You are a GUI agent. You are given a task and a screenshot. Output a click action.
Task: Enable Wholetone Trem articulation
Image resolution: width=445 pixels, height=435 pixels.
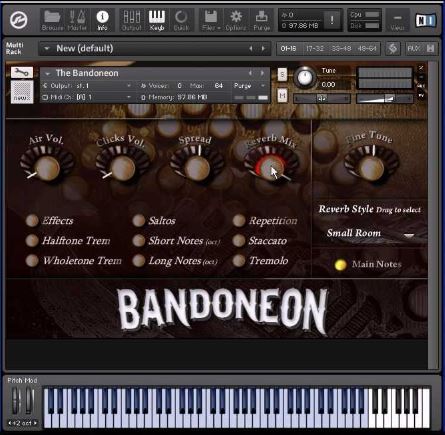(32, 260)
